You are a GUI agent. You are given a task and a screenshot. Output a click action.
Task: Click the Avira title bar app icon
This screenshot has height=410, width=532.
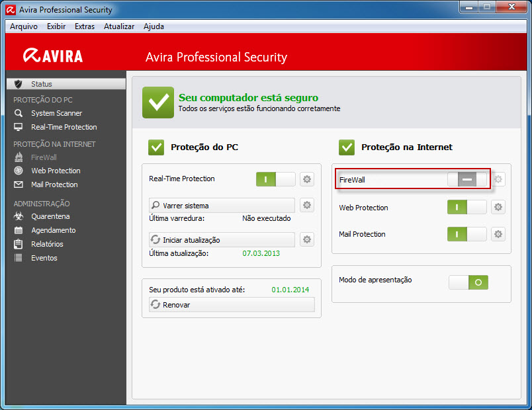click(11, 10)
